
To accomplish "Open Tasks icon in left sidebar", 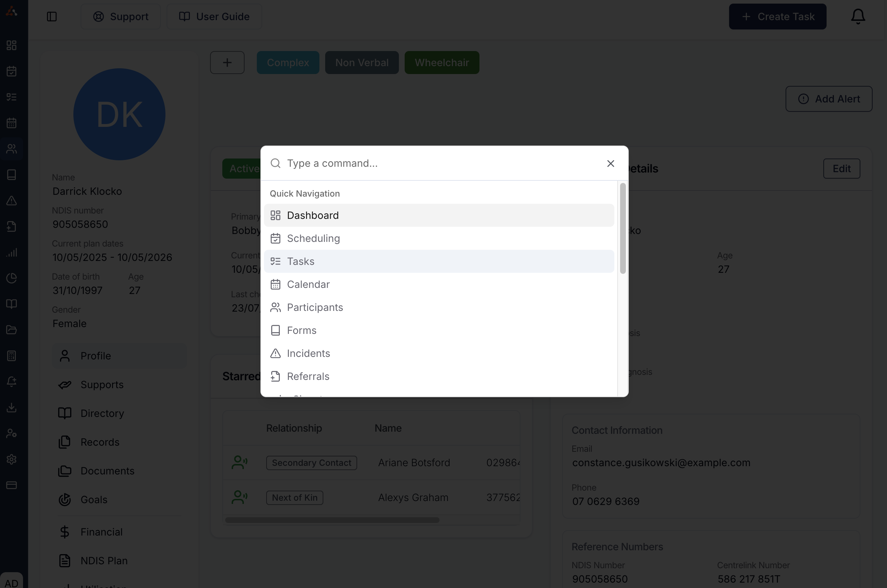I will (12, 97).
